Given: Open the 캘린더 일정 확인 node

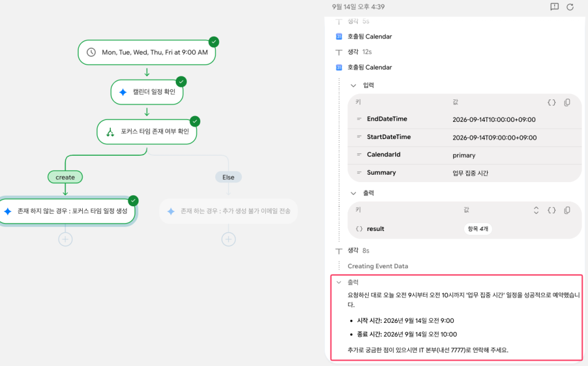Looking at the screenshot, I should (146, 92).
